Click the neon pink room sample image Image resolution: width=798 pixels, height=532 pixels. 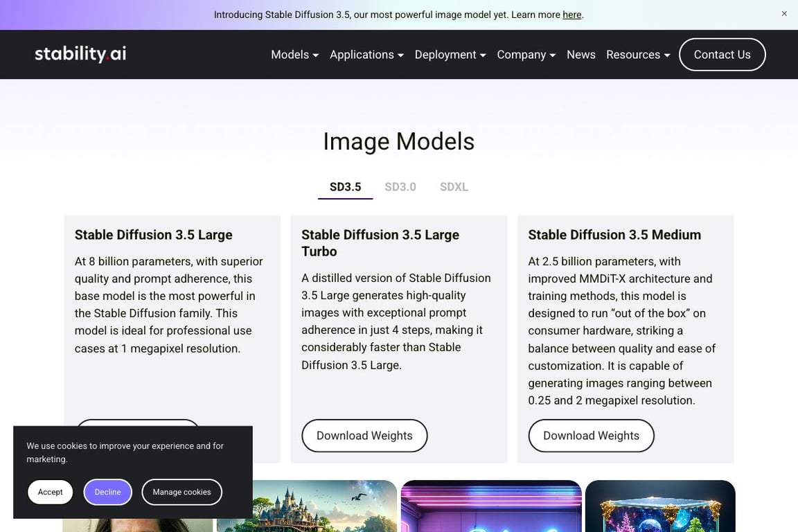click(x=491, y=506)
